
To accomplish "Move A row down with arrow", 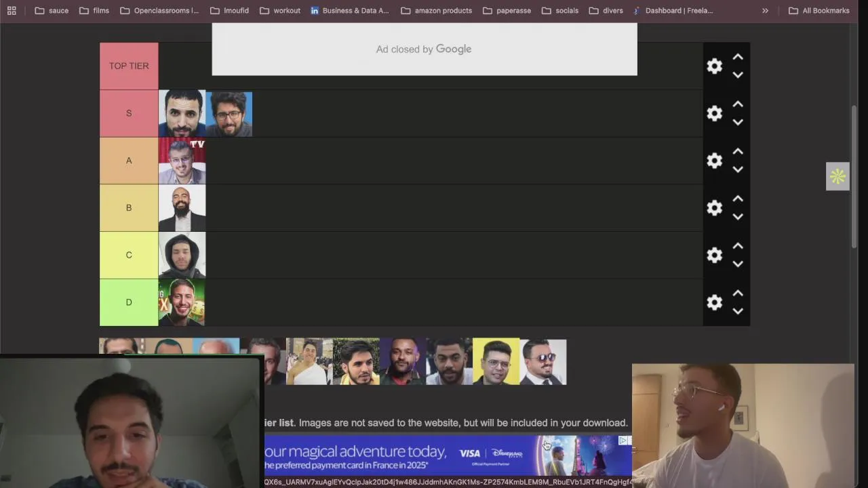I will pos(738,169).
